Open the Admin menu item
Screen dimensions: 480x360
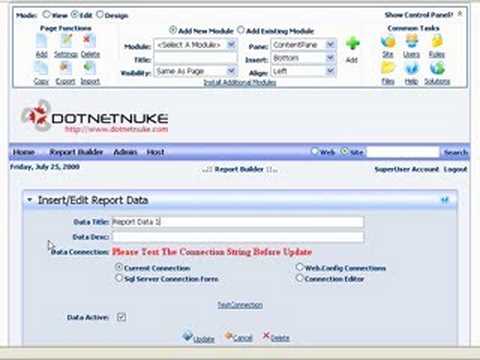(x=125, y=152)
